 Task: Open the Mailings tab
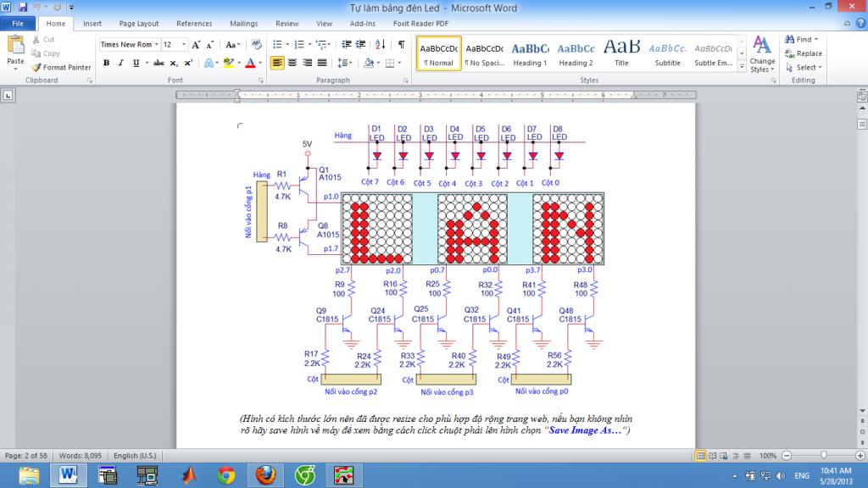[x=244, y=24]
